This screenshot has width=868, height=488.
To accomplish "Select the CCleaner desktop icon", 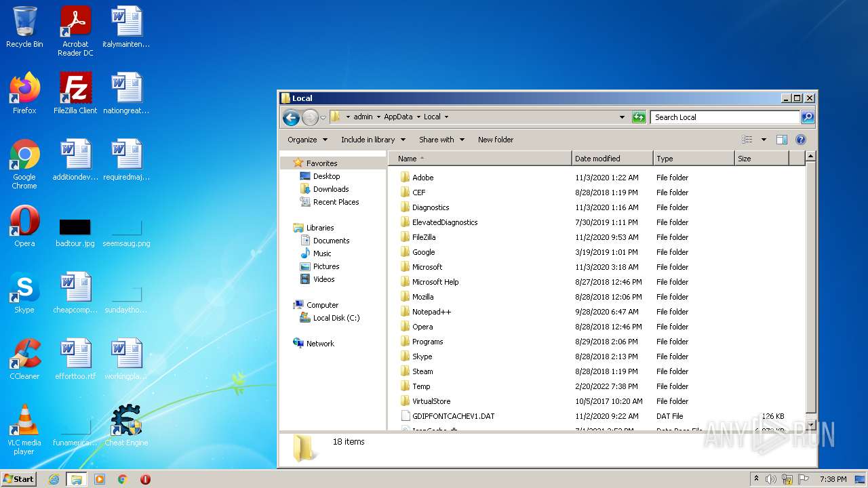I will point(24,359).
